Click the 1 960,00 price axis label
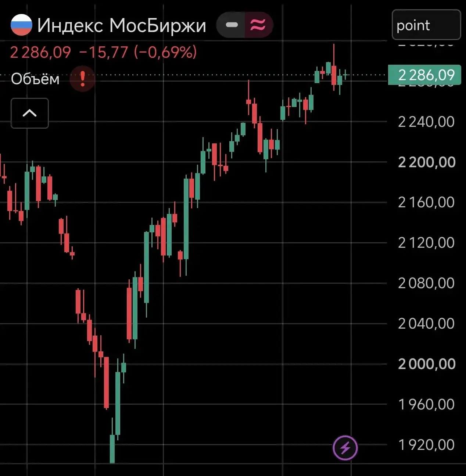 pyautogui.click(x=426, y=404)
